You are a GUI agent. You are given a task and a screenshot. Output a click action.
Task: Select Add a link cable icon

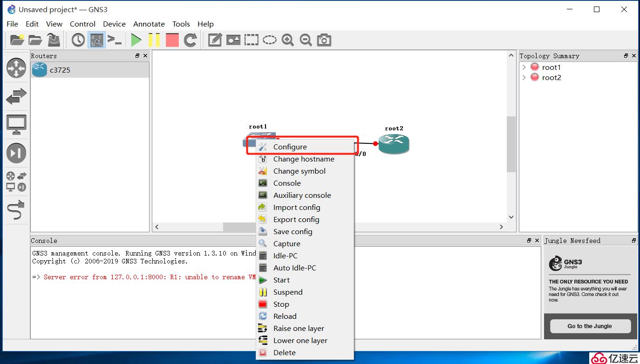tap(16, 210)
